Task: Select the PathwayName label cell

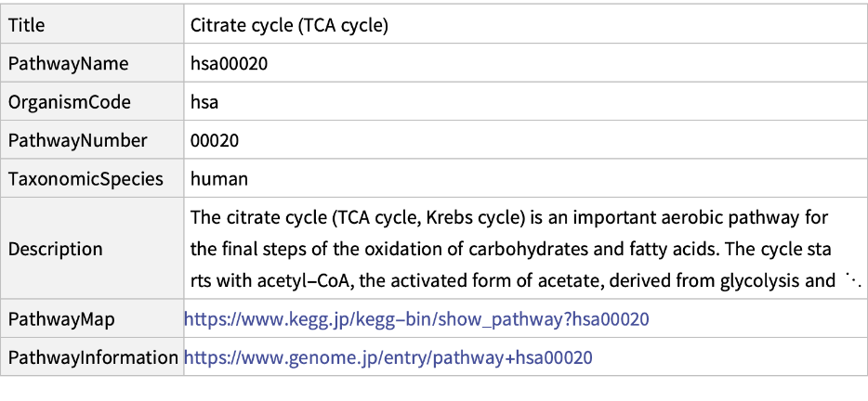Action: pos(69,64)
